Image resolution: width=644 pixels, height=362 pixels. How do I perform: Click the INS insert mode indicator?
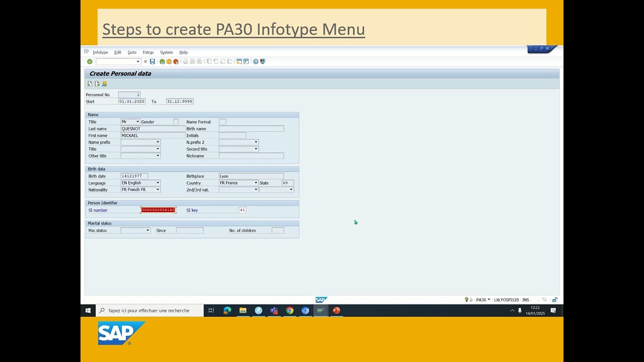click(526, 300)
